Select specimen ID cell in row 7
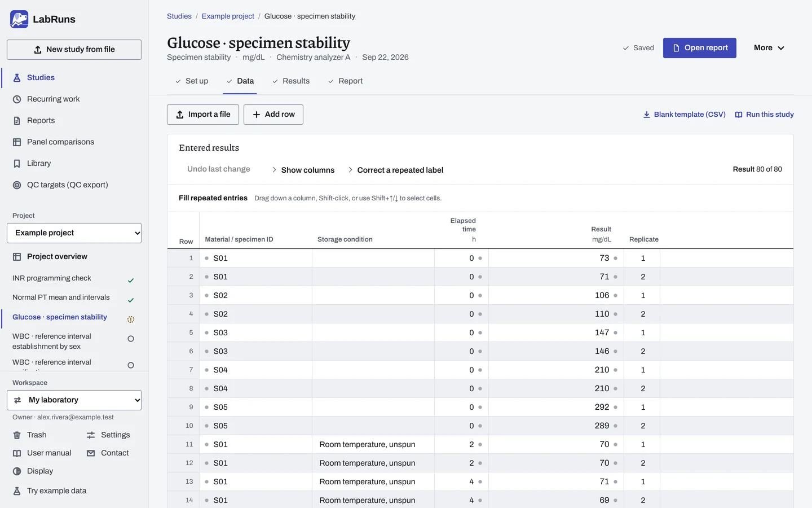This screenshot has height=508, width=812. [256, 370]
